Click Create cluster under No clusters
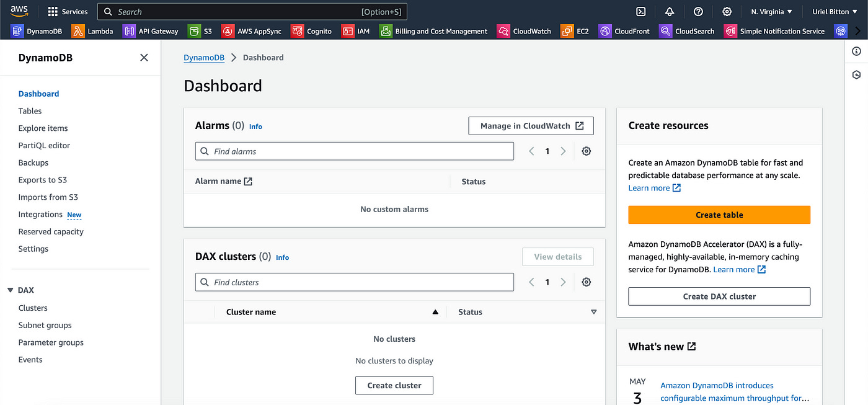This screenshot has height=405, width=868. (x=394, y=385)
